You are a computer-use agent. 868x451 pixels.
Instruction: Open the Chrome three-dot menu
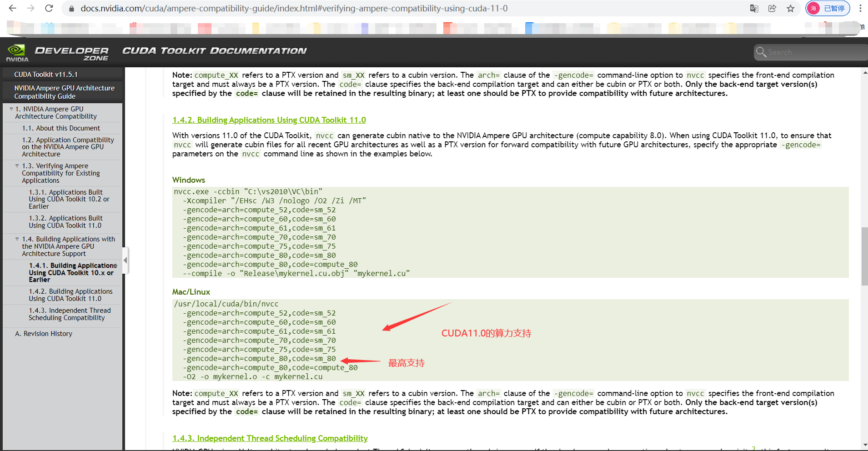click(860, 8)
